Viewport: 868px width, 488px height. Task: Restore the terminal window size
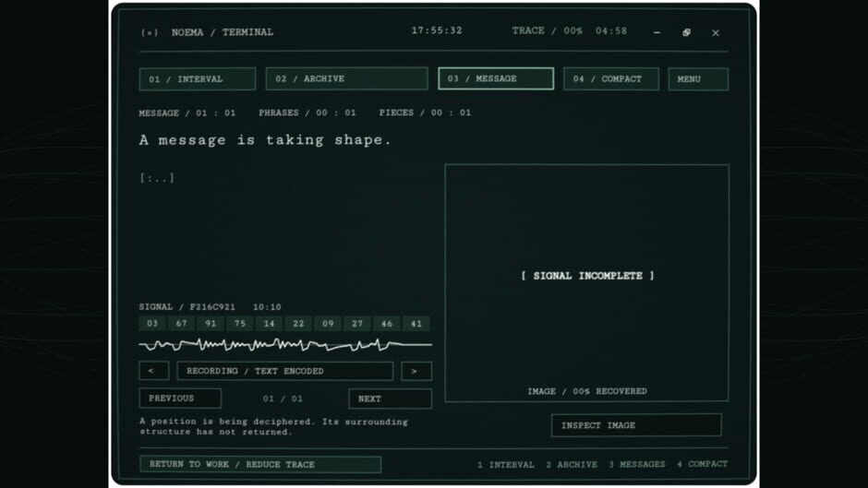coord(686,32)
